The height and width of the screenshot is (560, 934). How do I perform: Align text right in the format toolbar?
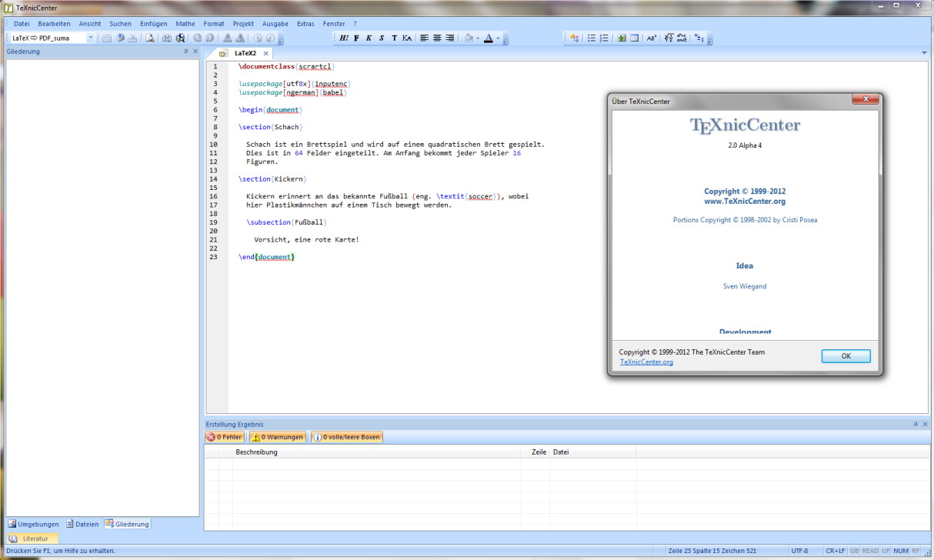pos(449,38)
